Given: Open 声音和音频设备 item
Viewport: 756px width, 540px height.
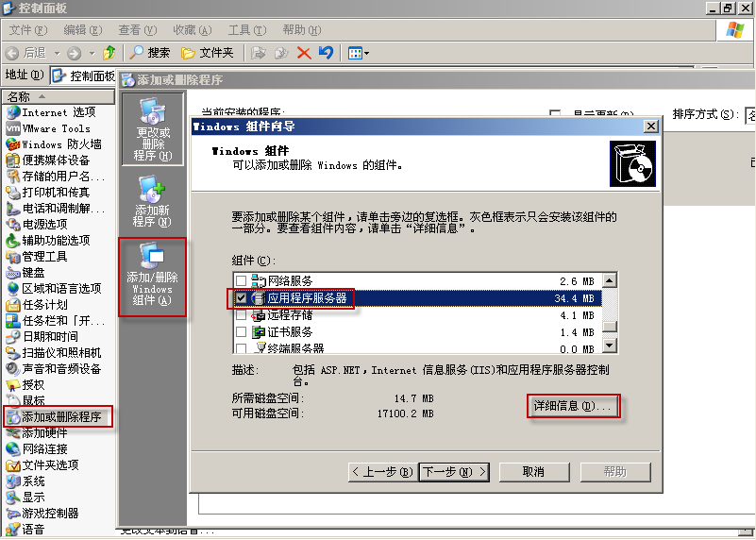Looking at the screenshot, I should [53, 368].
